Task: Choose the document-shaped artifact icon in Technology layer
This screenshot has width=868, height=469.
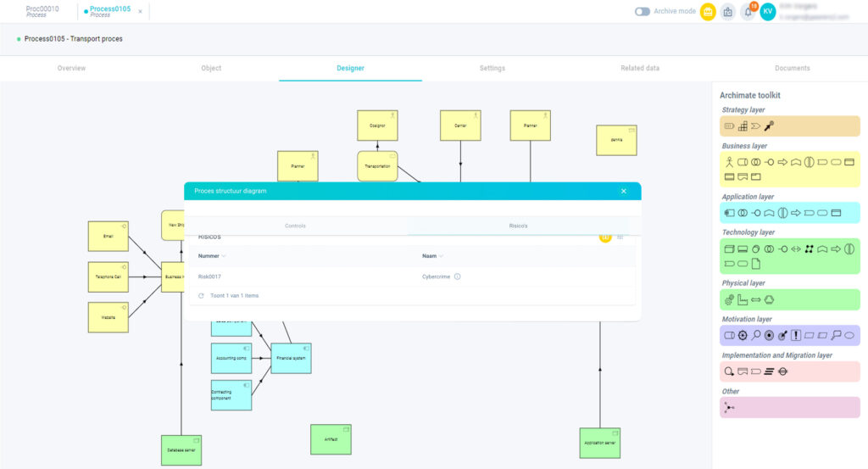Action: click(756, 264)
